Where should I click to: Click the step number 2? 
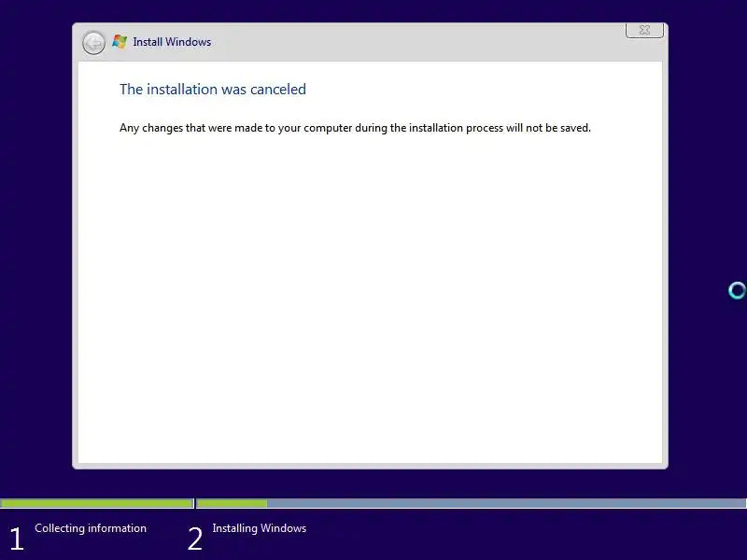coord(195,539)
